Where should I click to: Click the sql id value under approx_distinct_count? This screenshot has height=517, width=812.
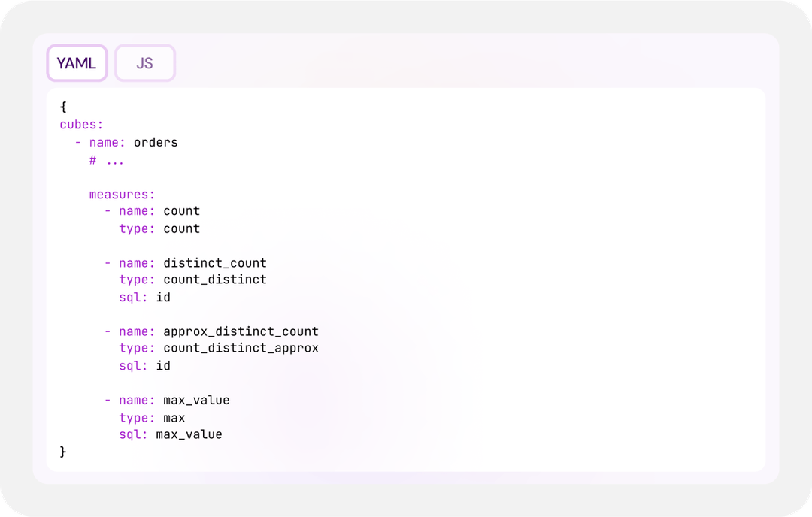coord(166,365)
